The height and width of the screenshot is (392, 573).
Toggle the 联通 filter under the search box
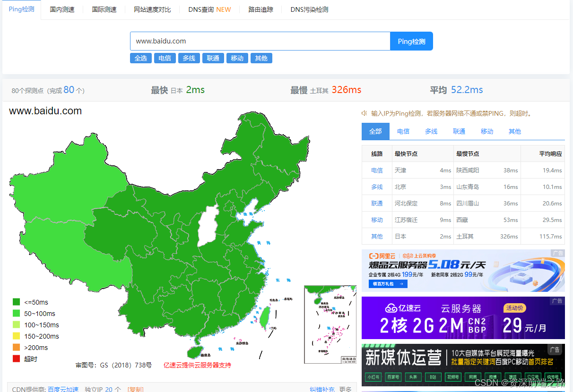[213, 58]
